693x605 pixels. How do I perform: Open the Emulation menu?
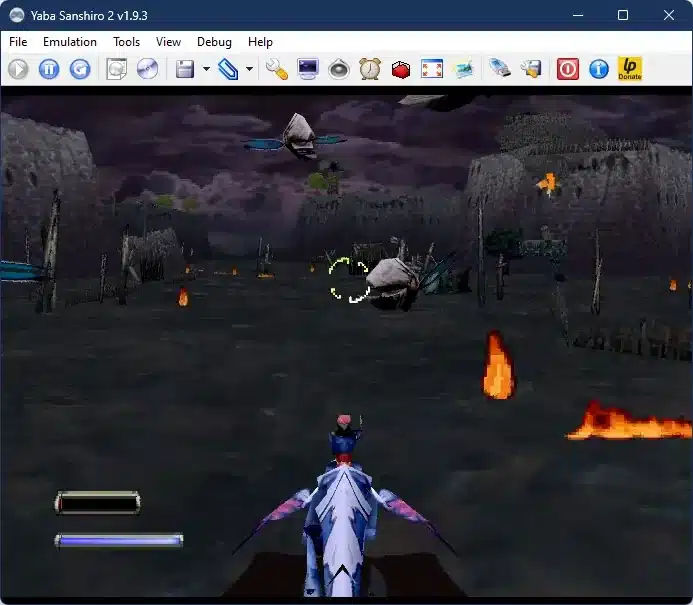(x=70, y=42)
